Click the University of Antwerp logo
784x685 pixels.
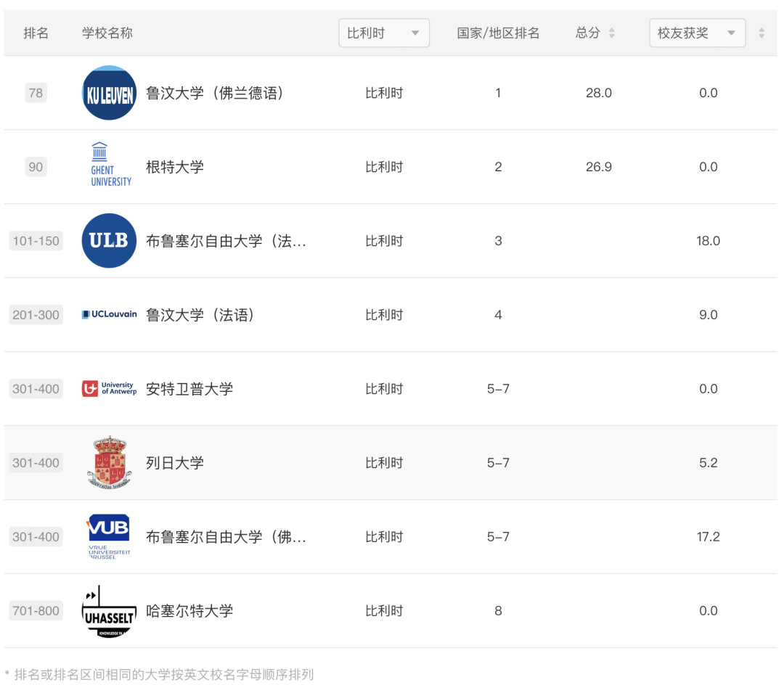point(109,388)
